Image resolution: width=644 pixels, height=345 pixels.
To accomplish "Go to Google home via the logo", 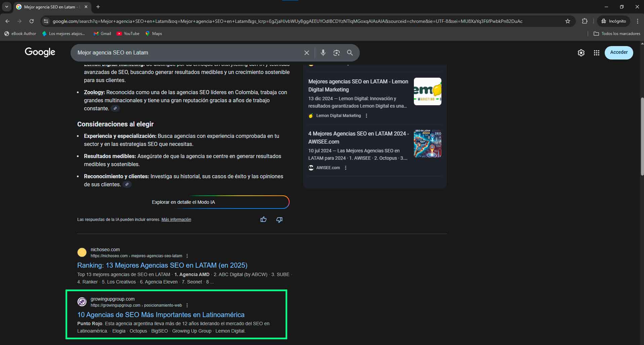I will (x=40, y=52).
